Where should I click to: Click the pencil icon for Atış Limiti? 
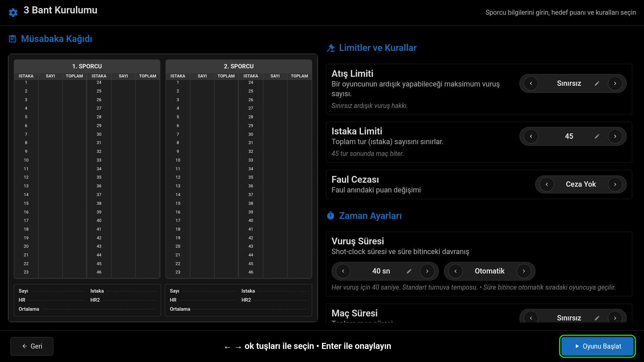pos(597,83)
